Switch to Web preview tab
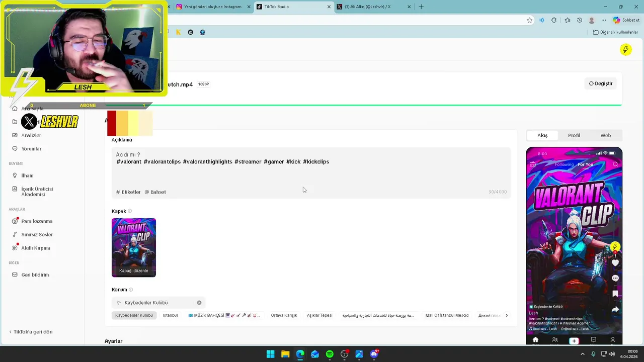Viewport: 644px width, 362px height. [606, 135]
